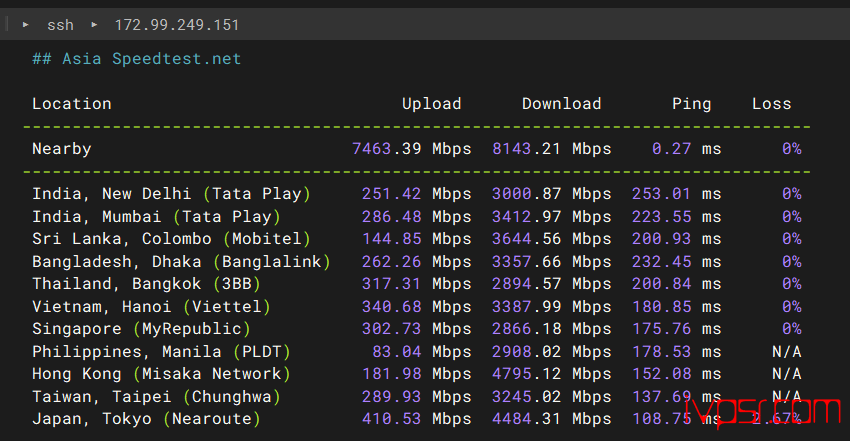This screenshot has height=441, width=850.
Task: Select Sri Lanka, Colombo (Mobitel)
Action: point(171,239)
